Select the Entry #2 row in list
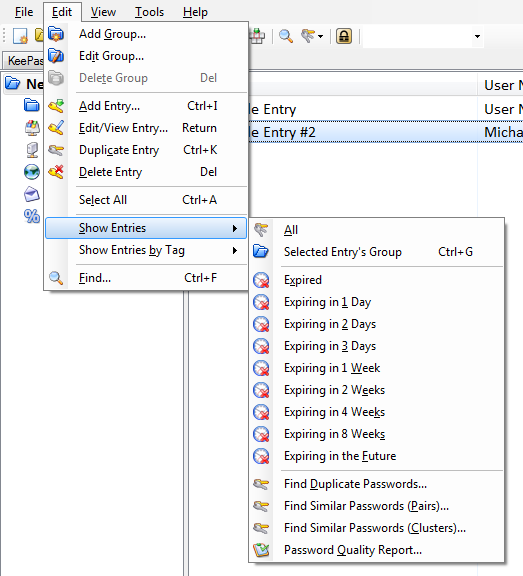Image resolution: width=523 pixels, height=576 pixels. tap(385, 132)
